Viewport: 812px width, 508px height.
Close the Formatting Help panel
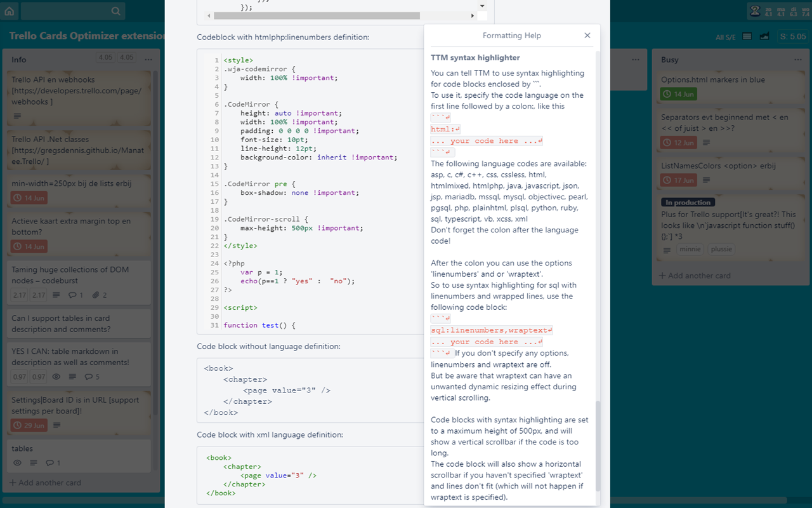pyautogui.click(x=587, y=36)
